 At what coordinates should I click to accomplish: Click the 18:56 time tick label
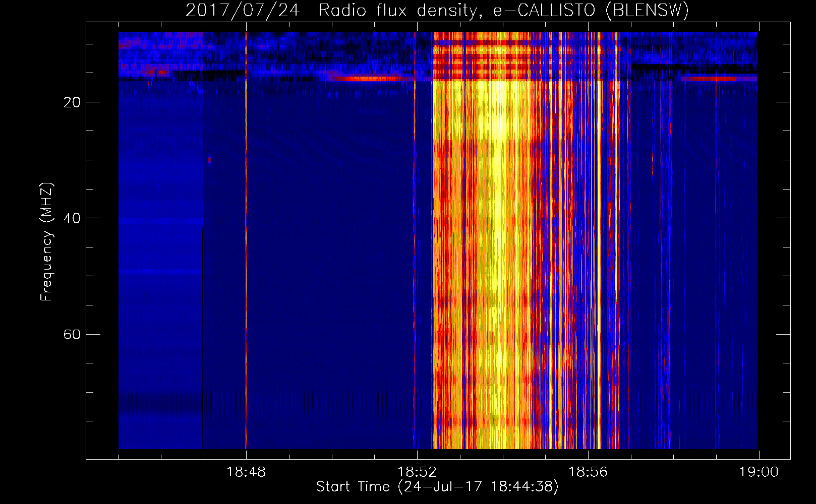click(588, 472)
